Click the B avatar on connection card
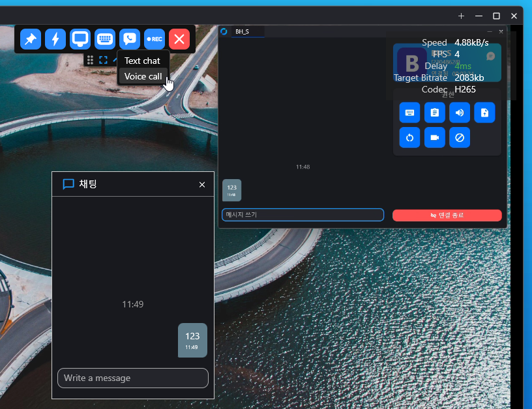Viewport: 532px width, 409px height. (x=411, y=63)
